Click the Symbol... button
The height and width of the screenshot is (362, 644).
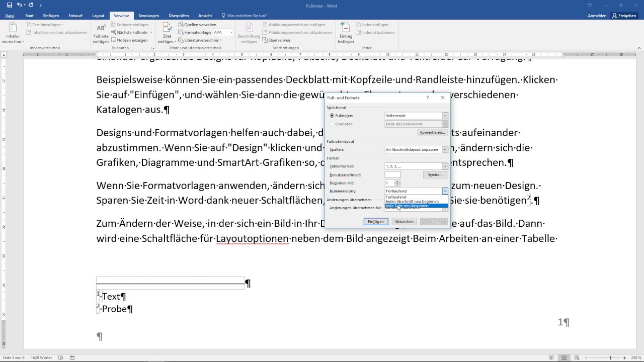click(435, 174)
